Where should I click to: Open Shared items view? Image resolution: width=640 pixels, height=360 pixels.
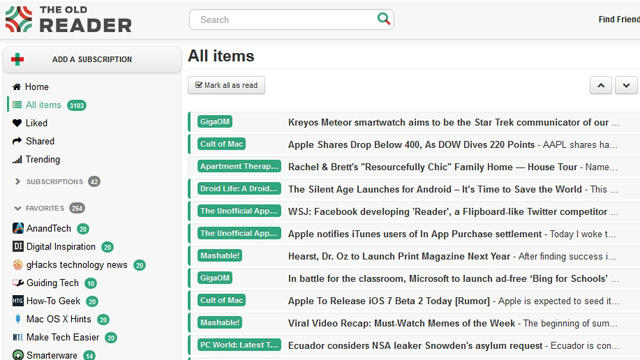(x=40, y=141)
